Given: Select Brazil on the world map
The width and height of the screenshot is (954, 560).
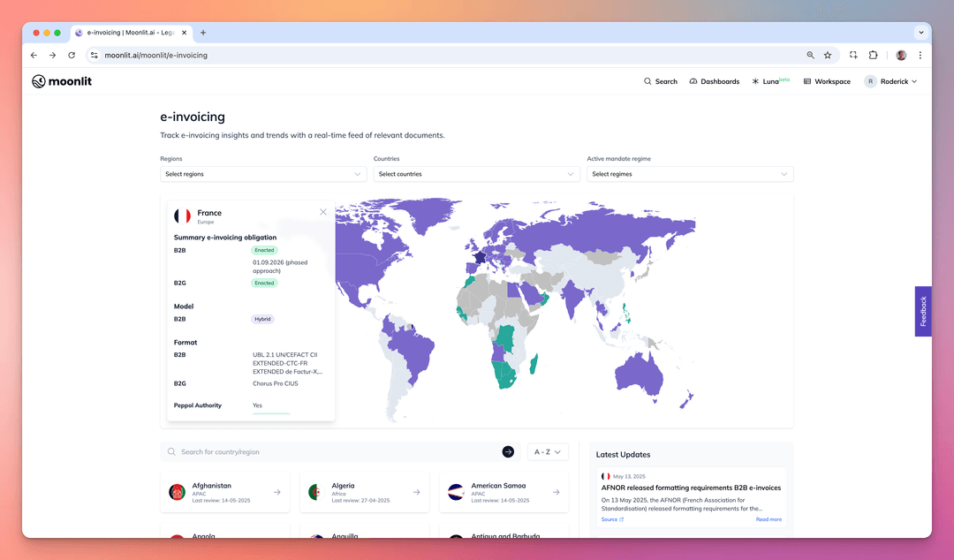Looking at the screenshot, I should [417, 353].
